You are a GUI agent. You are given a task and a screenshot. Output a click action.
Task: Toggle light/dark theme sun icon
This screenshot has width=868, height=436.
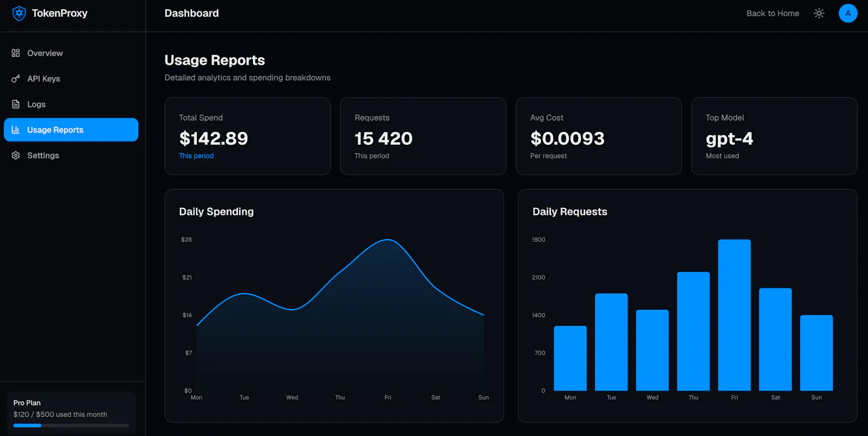(819, 13)
